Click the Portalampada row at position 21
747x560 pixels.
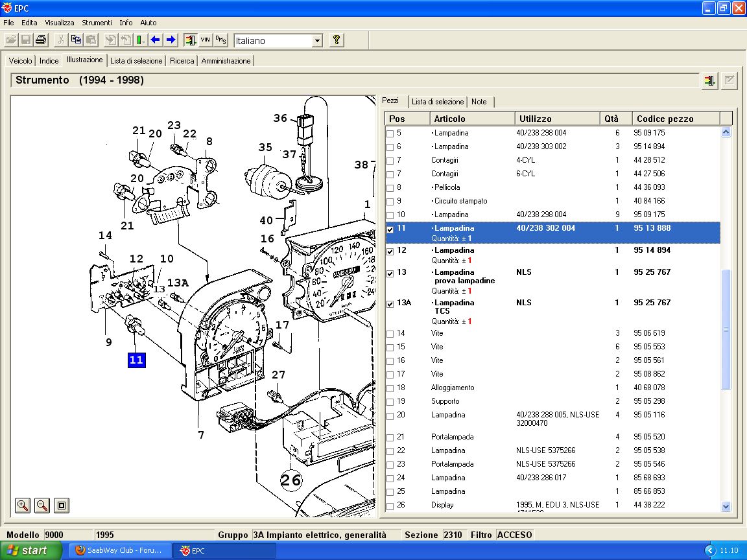(552, 437)
